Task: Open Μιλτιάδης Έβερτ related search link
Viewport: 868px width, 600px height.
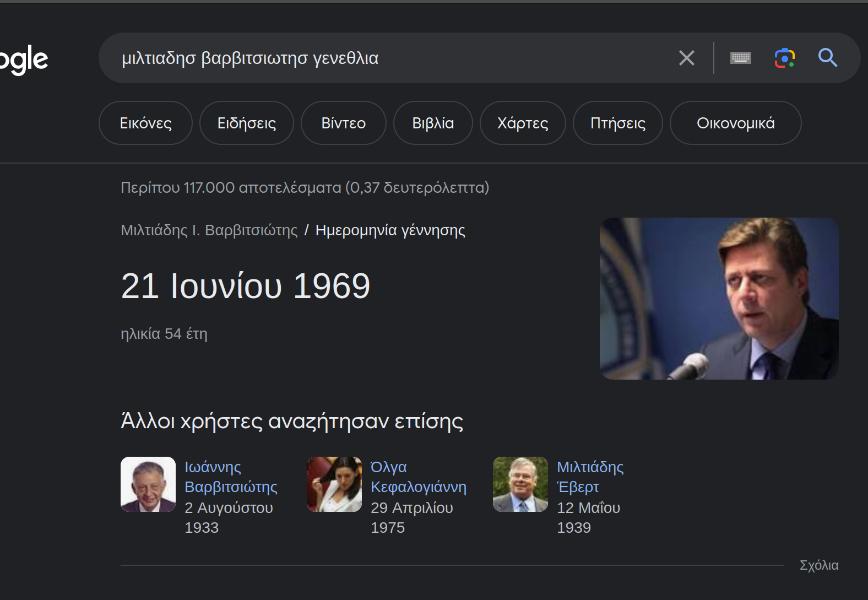Action: (x=590, y=477)
